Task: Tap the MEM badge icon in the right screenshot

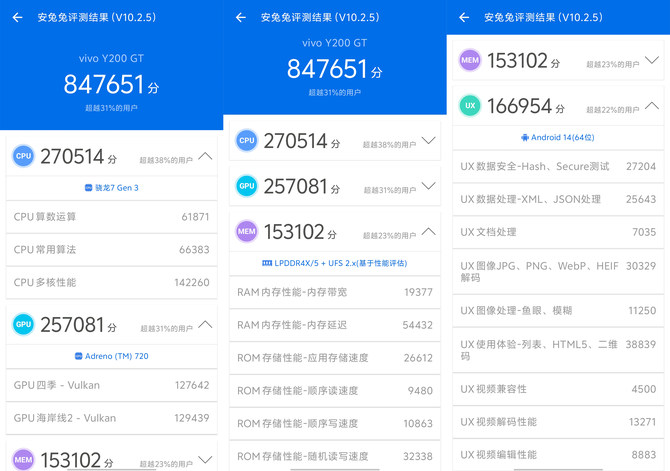Action: pyautogui.click(x=470, y=60)
